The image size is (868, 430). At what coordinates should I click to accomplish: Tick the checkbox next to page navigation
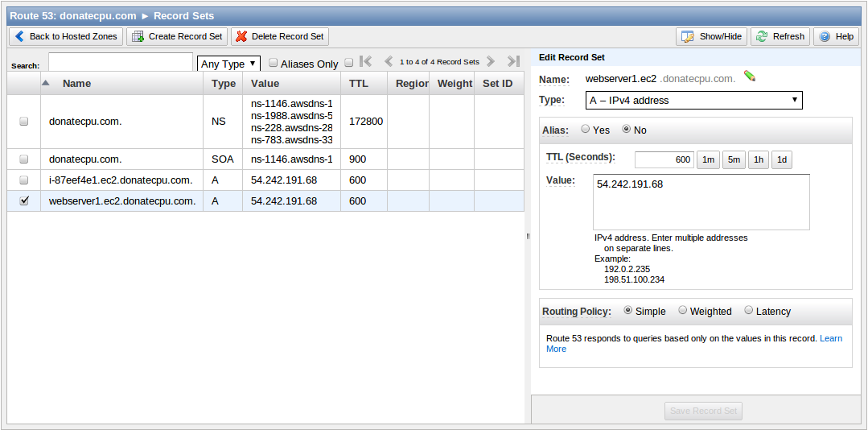[x=349, y=63]
